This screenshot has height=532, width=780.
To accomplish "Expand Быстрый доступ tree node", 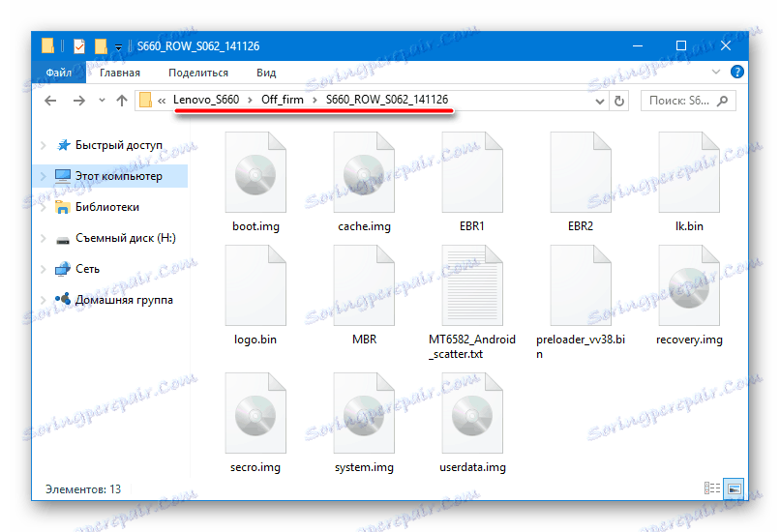I will pyautogui.click(x=44, y=145).
